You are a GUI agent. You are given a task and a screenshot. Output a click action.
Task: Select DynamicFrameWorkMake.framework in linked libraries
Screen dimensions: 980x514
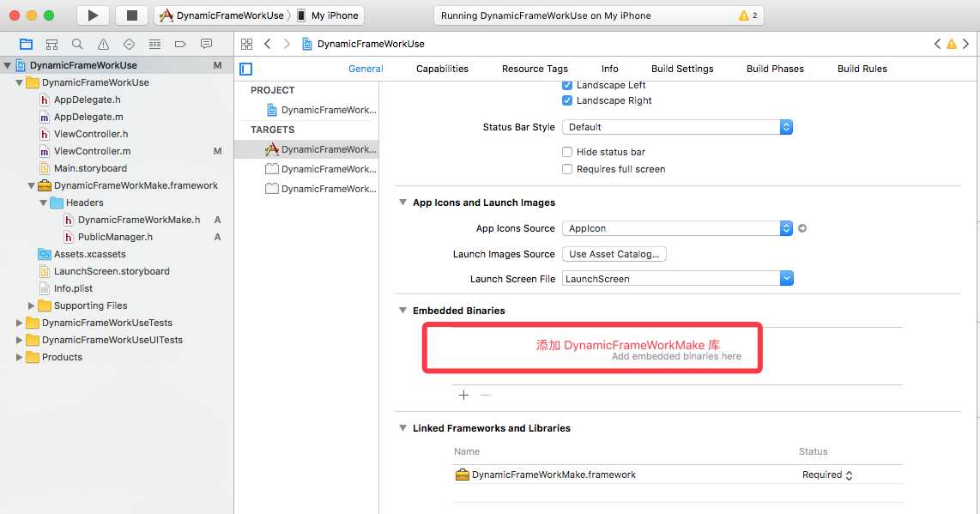coord(546,475)
